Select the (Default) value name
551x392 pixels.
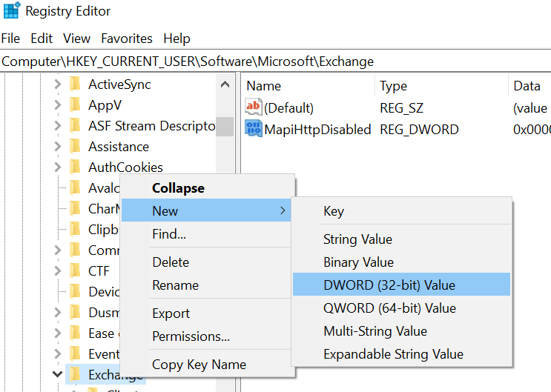[x=289, y=108]
